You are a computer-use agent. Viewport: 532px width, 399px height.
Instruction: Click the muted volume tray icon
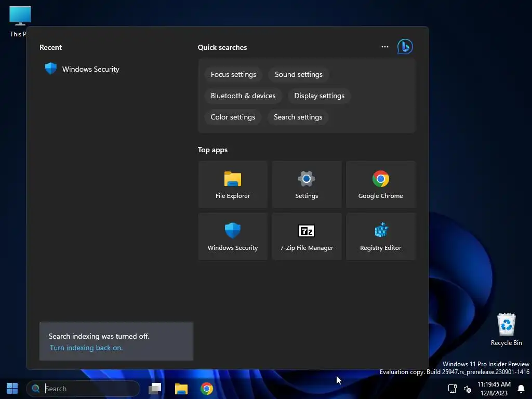click(x=468, y=389)
